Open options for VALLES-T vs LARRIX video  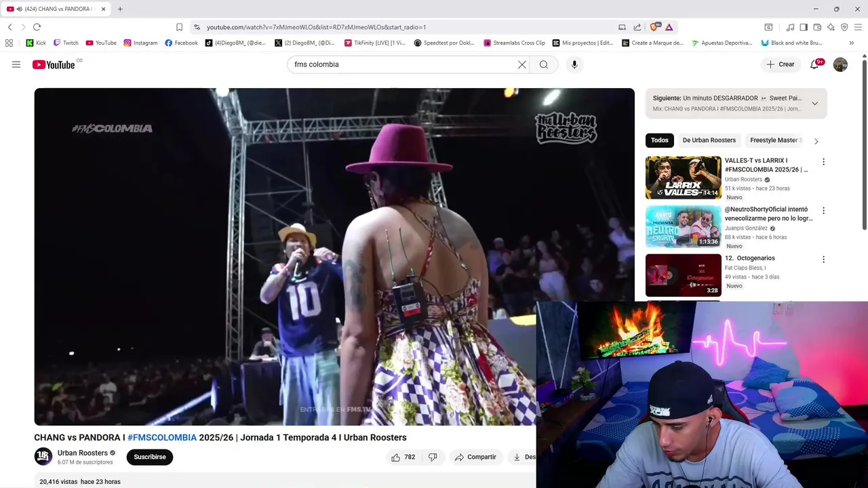click(823, 162)
